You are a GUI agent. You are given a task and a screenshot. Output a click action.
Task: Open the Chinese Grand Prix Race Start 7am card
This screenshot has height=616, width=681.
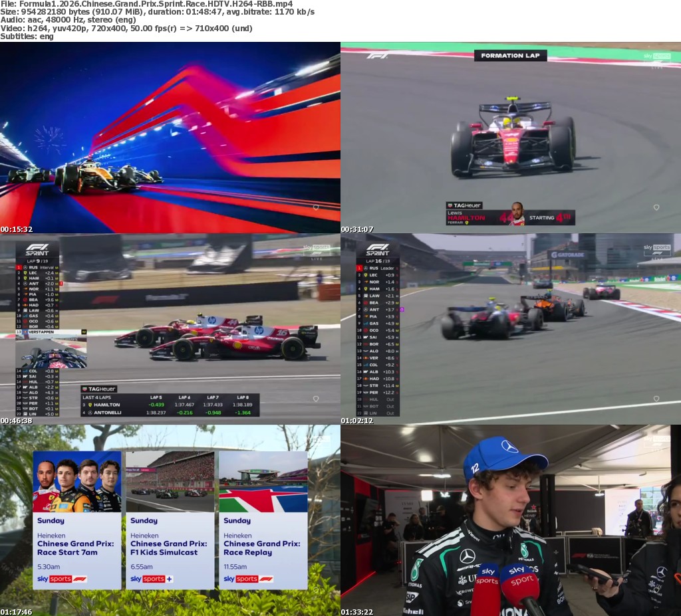click(76, 520)
